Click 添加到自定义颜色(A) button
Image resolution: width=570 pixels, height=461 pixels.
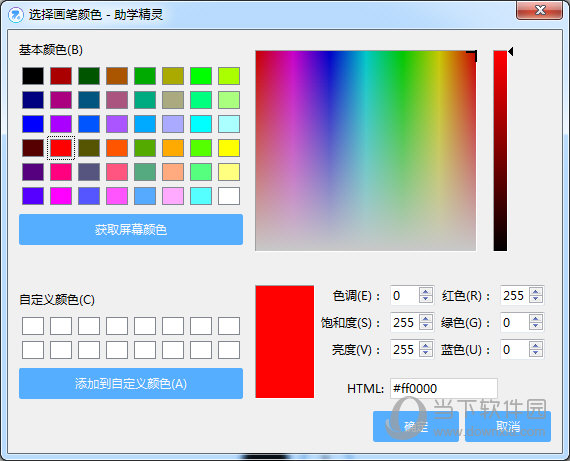point(131,384)
